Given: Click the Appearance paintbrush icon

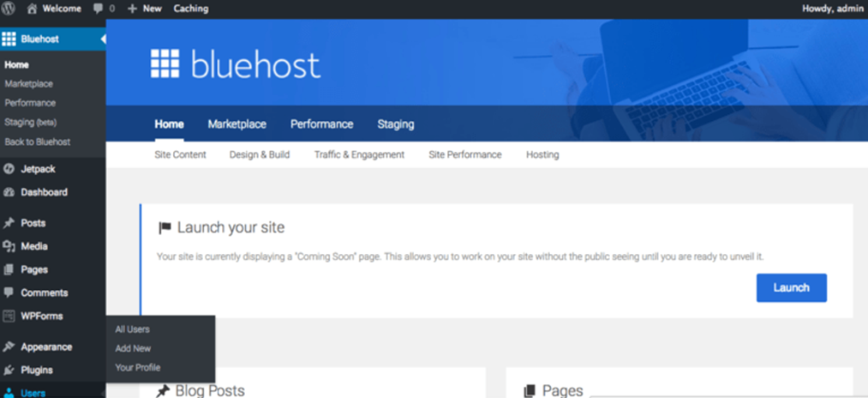Looking at the screenshot, I should pos(9,347).
